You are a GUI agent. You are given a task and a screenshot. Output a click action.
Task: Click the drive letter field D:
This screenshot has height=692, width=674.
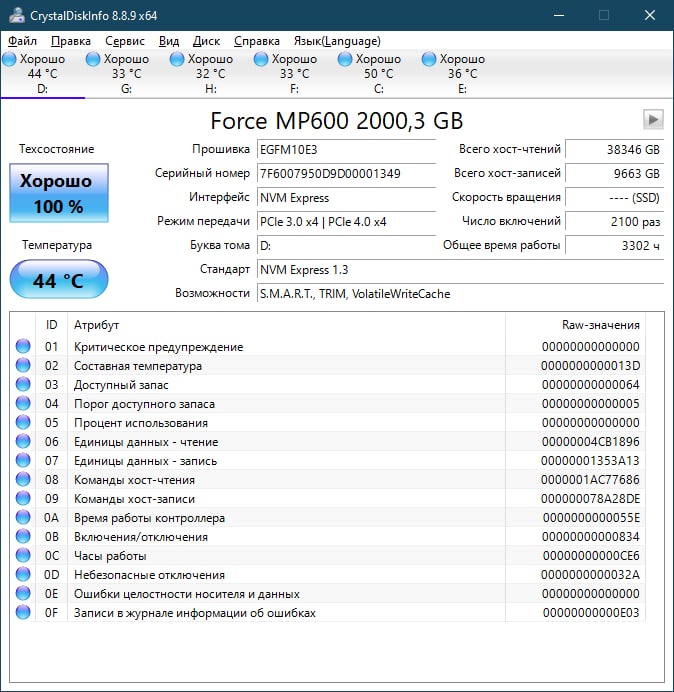click(346, 245)
